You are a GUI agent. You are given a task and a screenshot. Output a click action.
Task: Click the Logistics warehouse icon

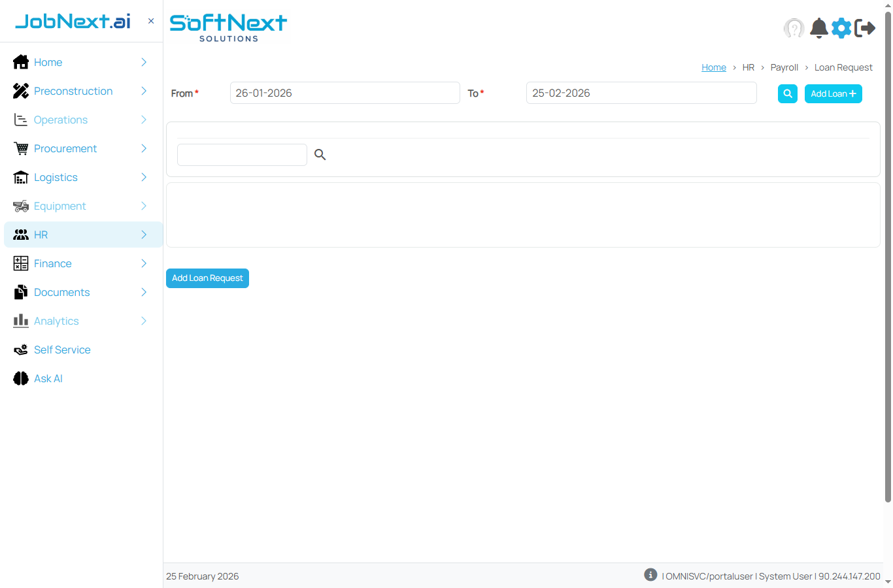pos(20,177)
